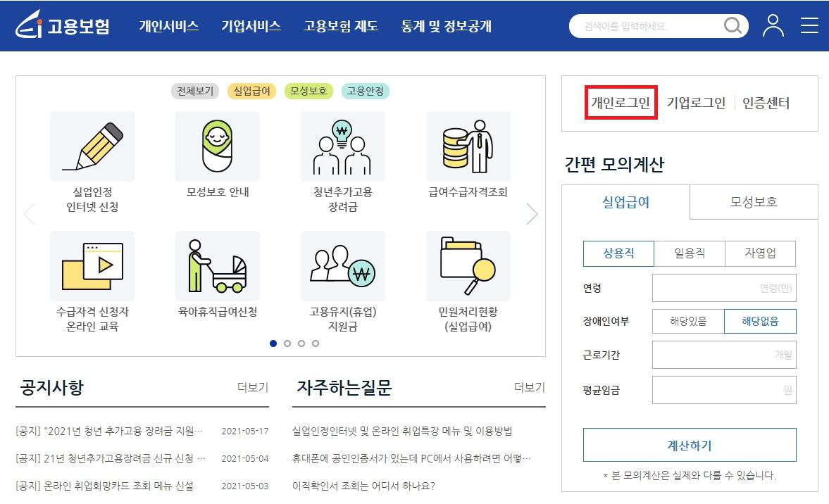Select fourth carousel page dot
Screen dimensions: 829x504
(315, 344)
